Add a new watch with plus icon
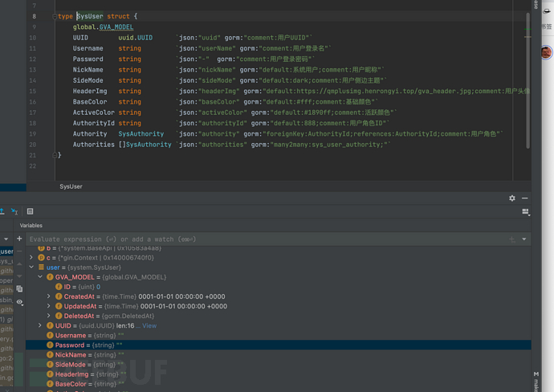The image size is (554, 392). tap(19, 239)
